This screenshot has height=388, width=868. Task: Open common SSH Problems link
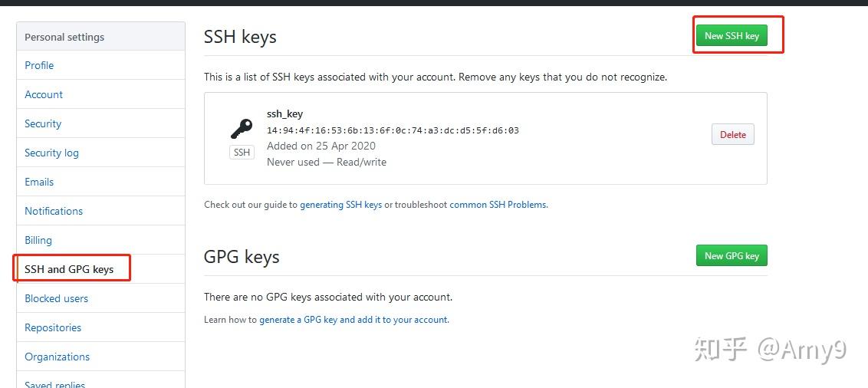498,204
